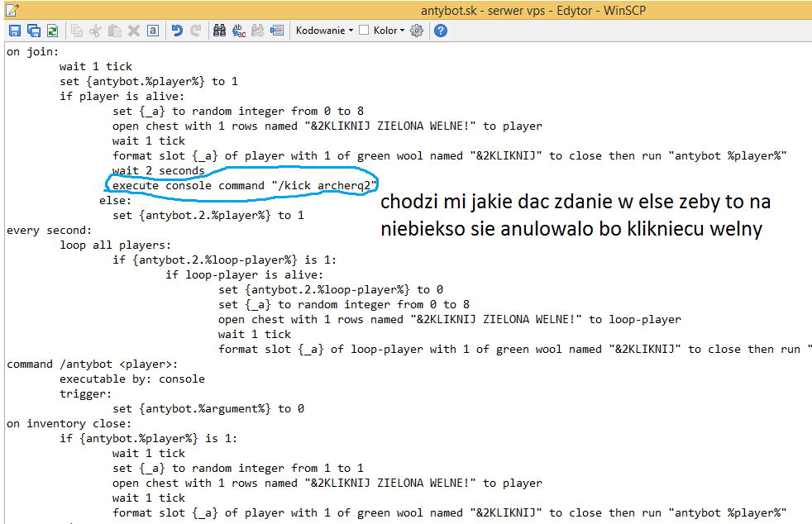Open Find with the binoculars icon
This screenshot has height=524, width=812.
pos(220,31)
